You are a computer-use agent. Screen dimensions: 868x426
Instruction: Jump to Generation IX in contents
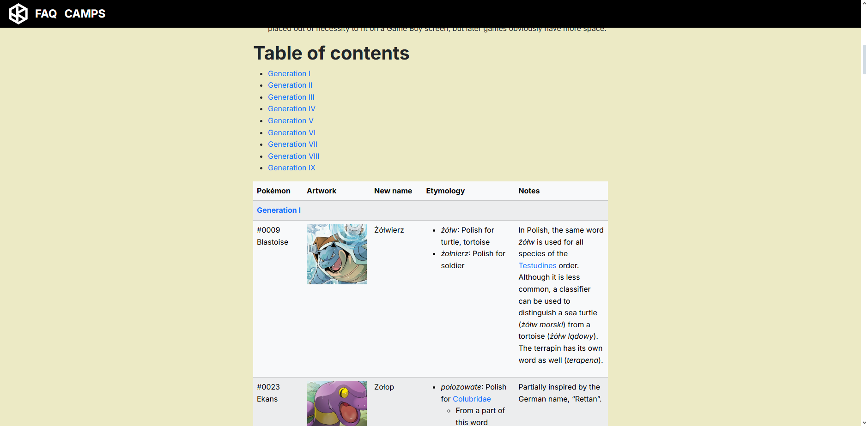pos(291,168)
